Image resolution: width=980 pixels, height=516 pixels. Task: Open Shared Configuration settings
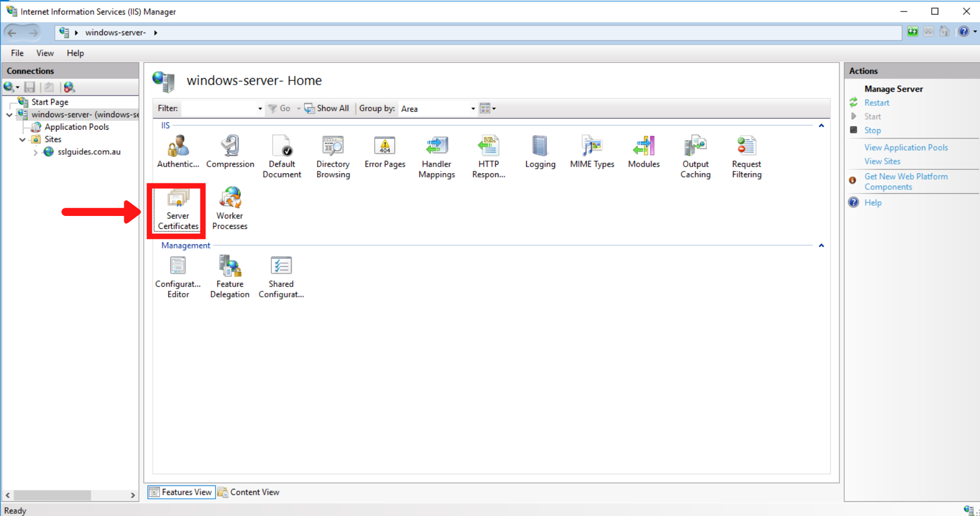click(x=281, y=277)
